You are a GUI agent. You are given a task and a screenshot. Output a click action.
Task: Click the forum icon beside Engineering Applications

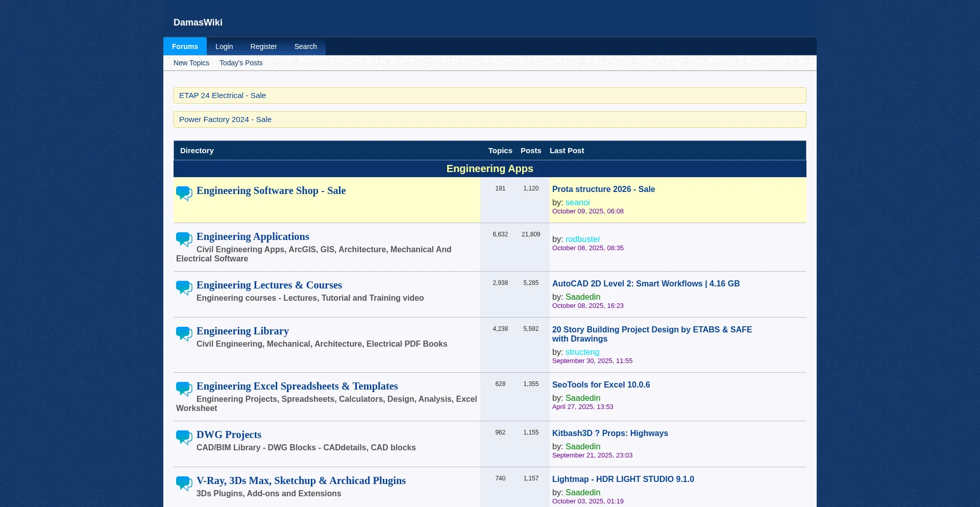coord(184,239)
